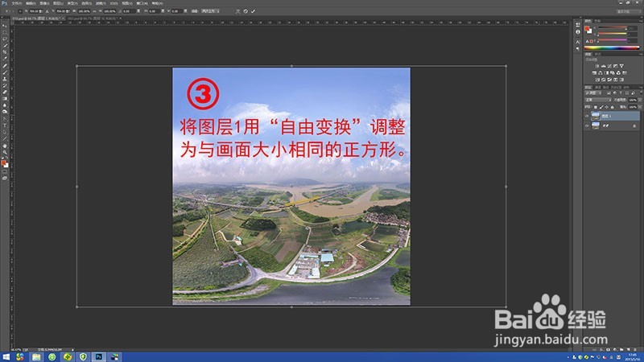Select the Brush tool
Image resolution: width=644 pixels, height=362 pixels.
pos(5,73)
